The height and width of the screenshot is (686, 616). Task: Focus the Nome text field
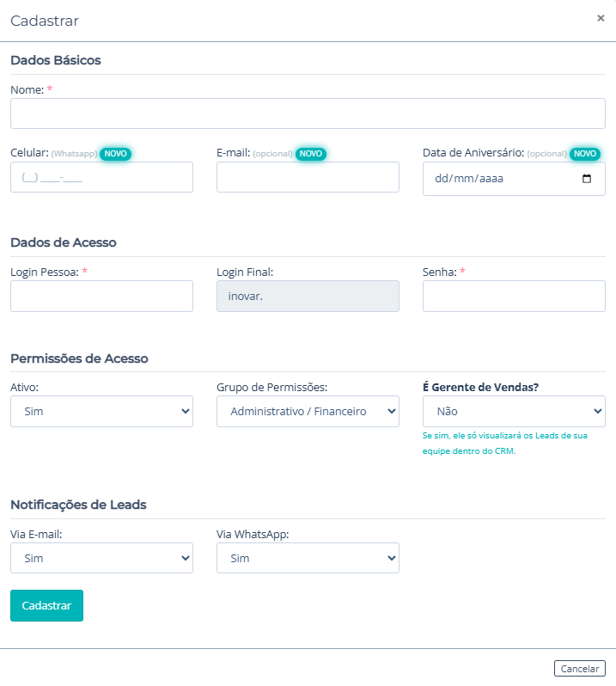308,113
